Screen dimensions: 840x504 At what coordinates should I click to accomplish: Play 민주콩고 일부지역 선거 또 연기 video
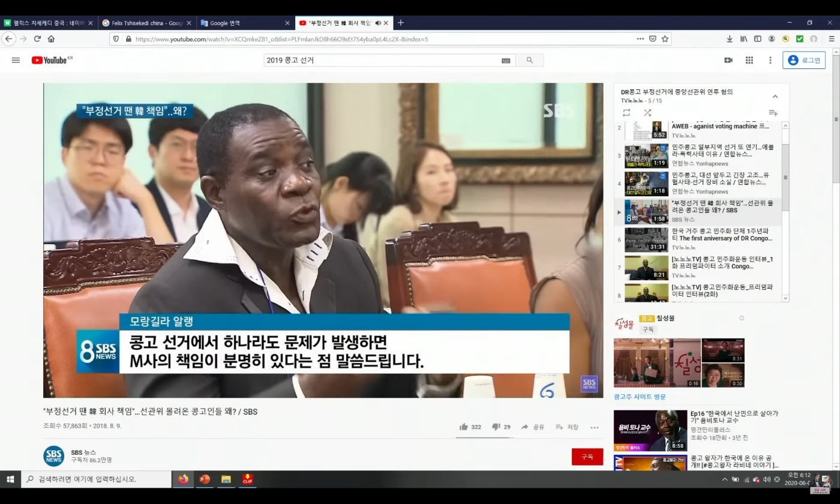698,156
